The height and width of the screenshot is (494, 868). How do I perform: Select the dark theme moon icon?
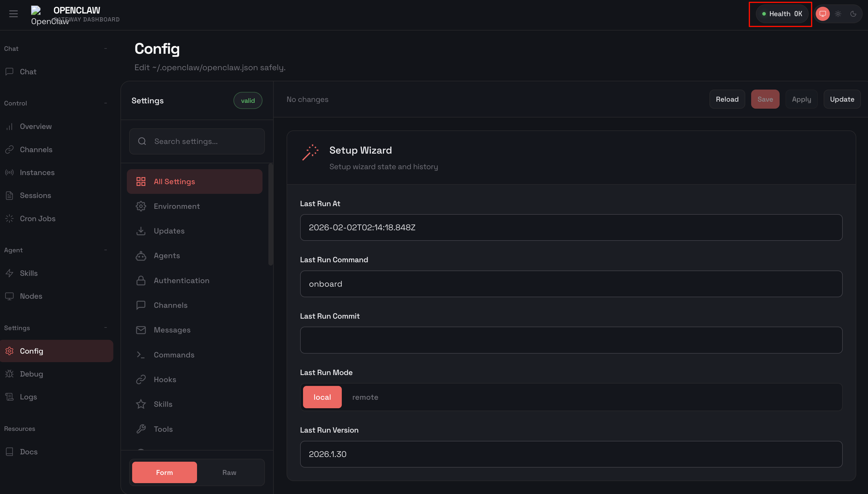coord(853,14)
